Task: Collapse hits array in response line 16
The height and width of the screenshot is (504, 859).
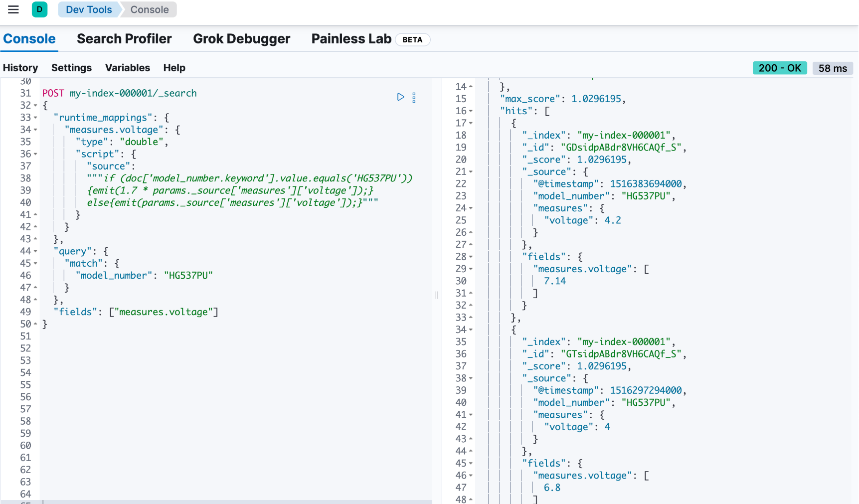Action: point(471,111)
